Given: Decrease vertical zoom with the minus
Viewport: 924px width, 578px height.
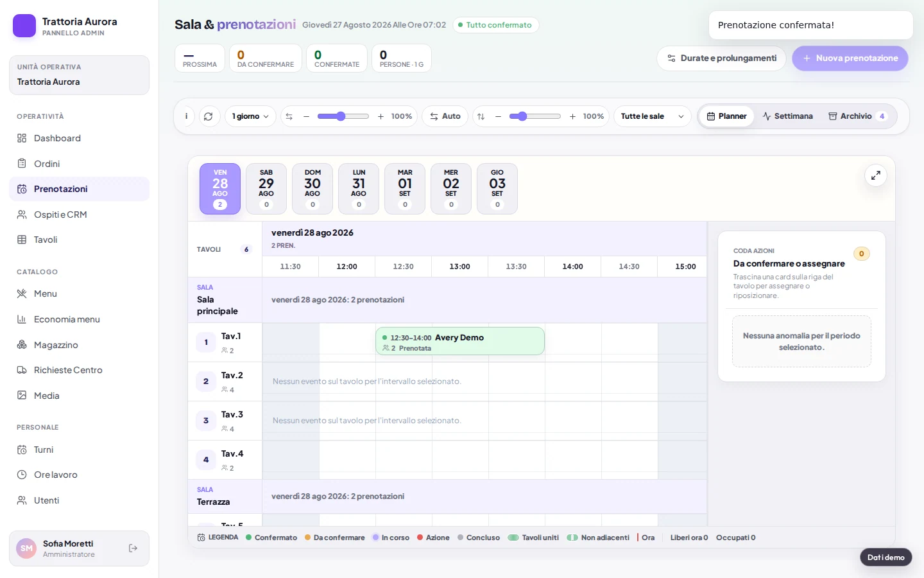Looking at the screenshot, I should coord(498,116).
